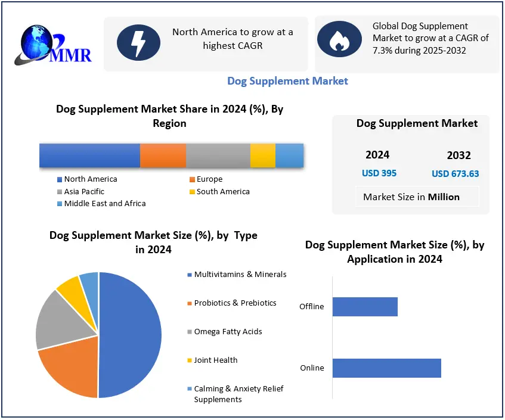505x420 pixels.
Task: Click the Multivitamins & Minerals legend marker
Action: click(x=189, y=275)
